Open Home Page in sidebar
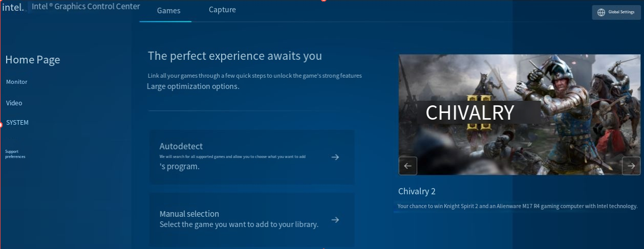Screen dimensions: 644x249 coord(33,59)
